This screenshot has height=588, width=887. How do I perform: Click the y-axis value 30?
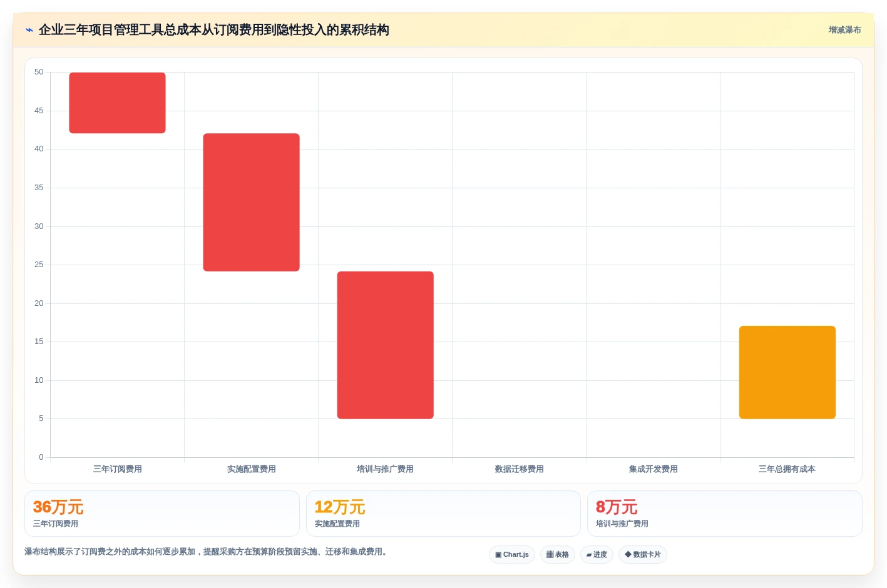coord(39,226)
